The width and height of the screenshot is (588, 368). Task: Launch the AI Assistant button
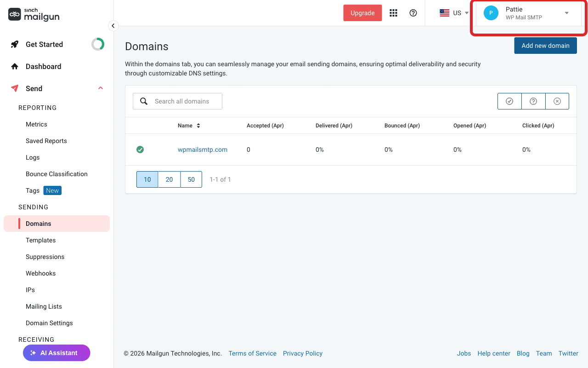57,353
